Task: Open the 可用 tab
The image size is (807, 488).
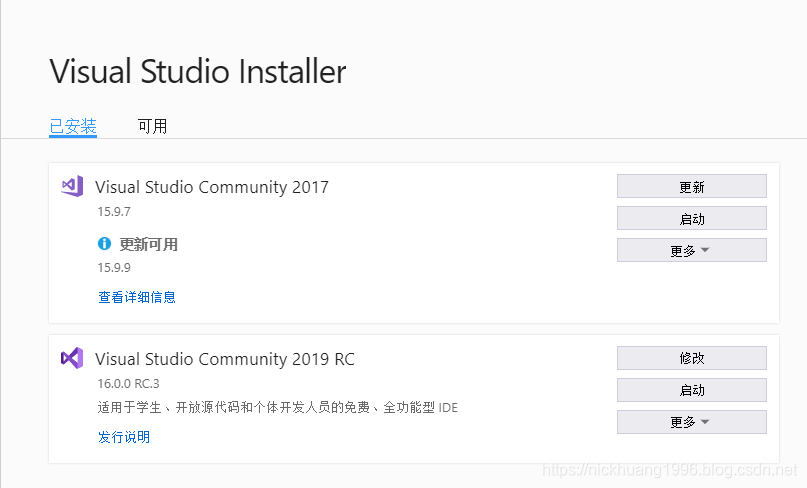Action: pos(152,126)
